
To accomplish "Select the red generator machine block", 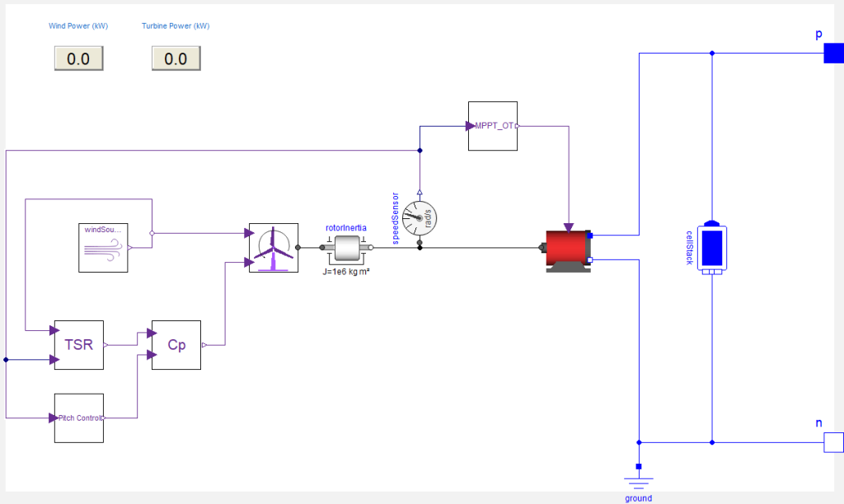I will 568,250.
